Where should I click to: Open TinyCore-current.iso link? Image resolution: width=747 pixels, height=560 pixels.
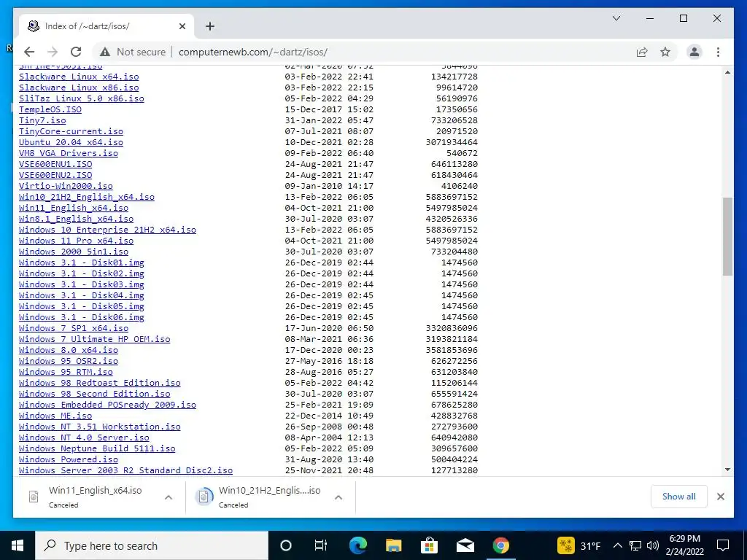[71, 131]
